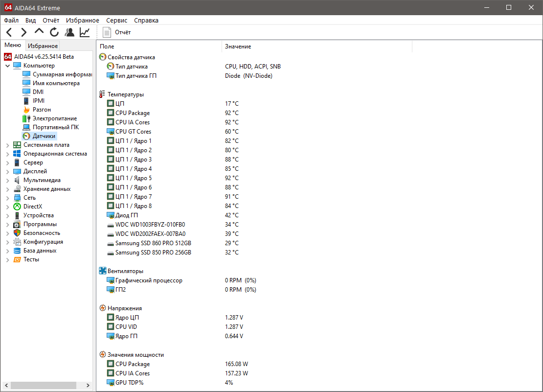Click the Безопасность shield icon
The width and height of the screenshot is (543, 392).
[x=17, y=233]
